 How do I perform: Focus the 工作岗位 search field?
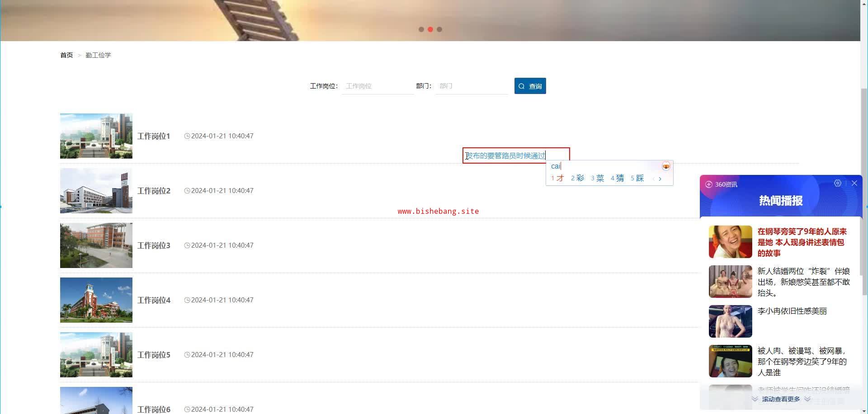378,86
